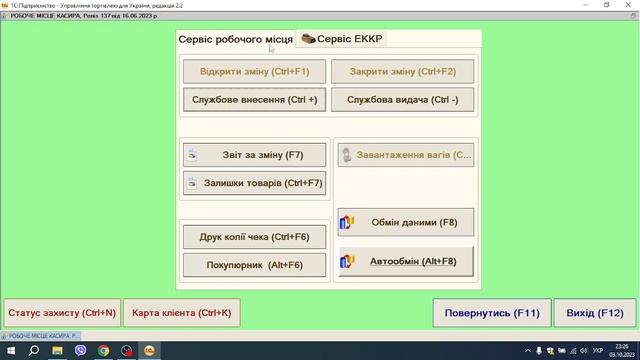This screenshot has width=640, height=360.
Task: Click Завантаження вагів button
Action: pos(406,155)
